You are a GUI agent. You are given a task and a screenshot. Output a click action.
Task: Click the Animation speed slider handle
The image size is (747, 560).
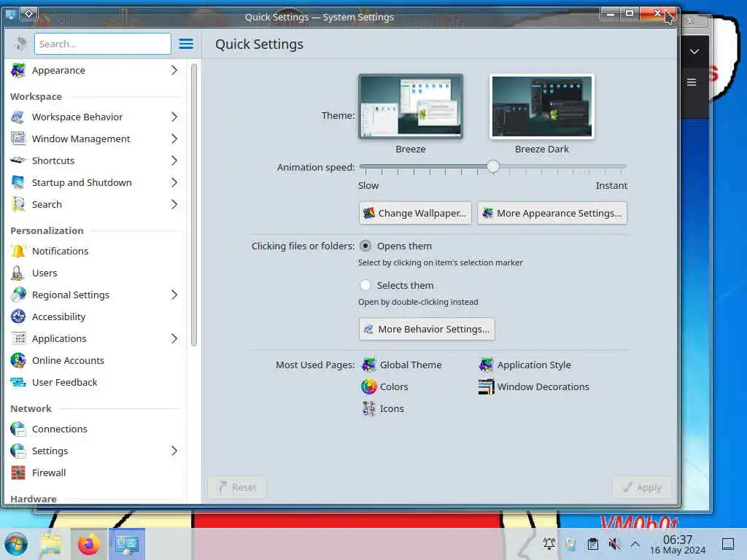493,166
